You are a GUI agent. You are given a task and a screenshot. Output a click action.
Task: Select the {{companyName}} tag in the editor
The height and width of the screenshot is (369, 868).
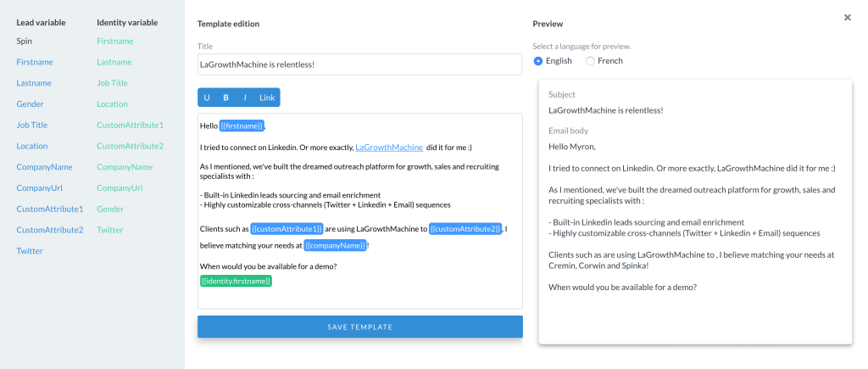[335, 246]
